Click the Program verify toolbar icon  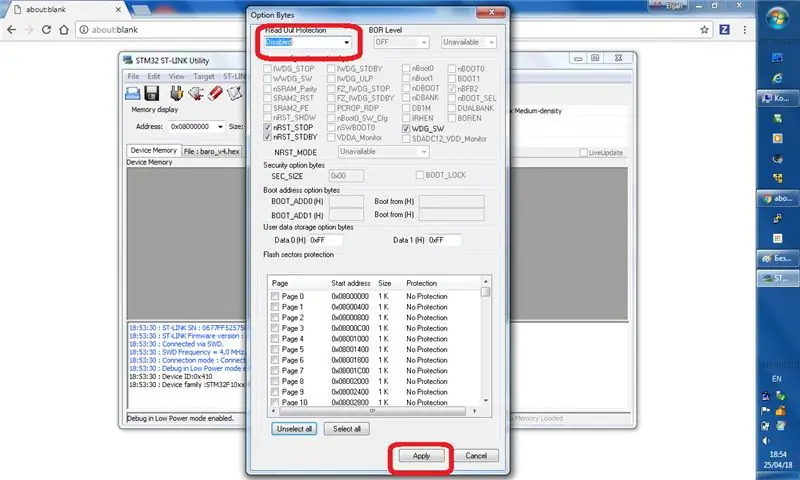234,93
